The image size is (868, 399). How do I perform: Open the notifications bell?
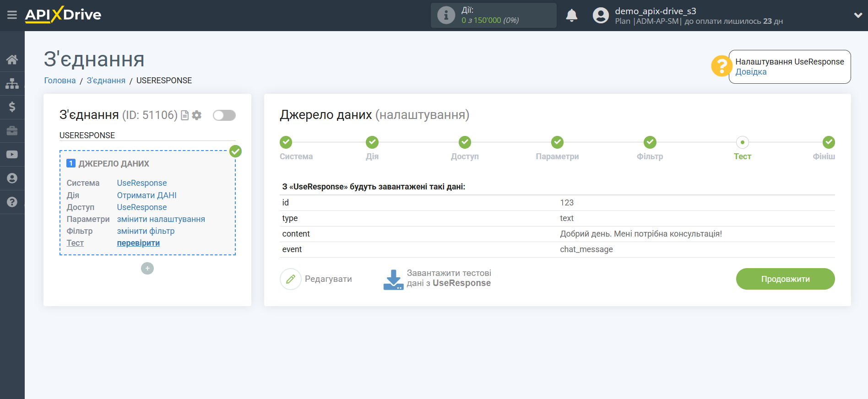[571, 16]
